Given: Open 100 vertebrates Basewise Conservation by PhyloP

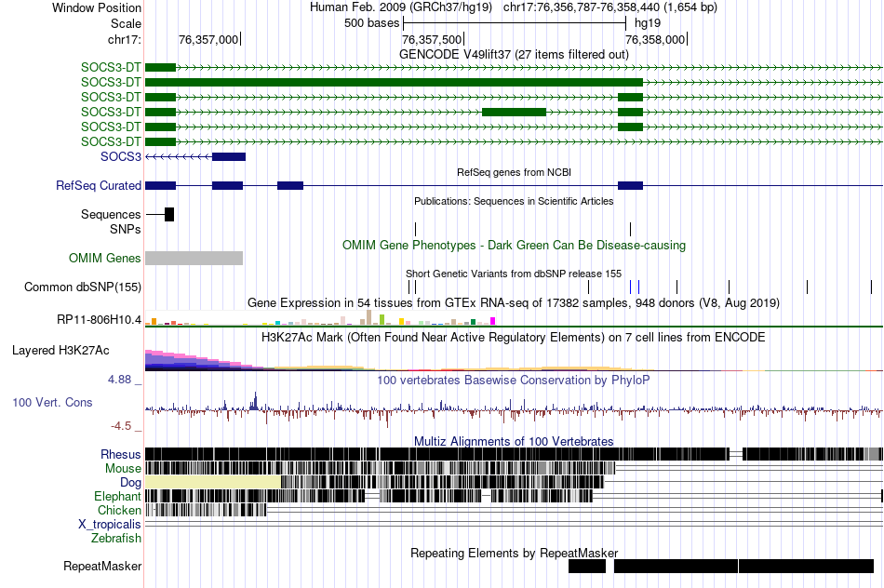Looking at the screenshot, I should pos(514,380).
